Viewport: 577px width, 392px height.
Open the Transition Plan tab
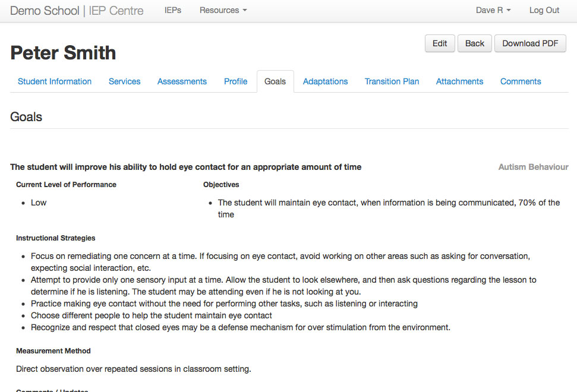coord(392,81)
